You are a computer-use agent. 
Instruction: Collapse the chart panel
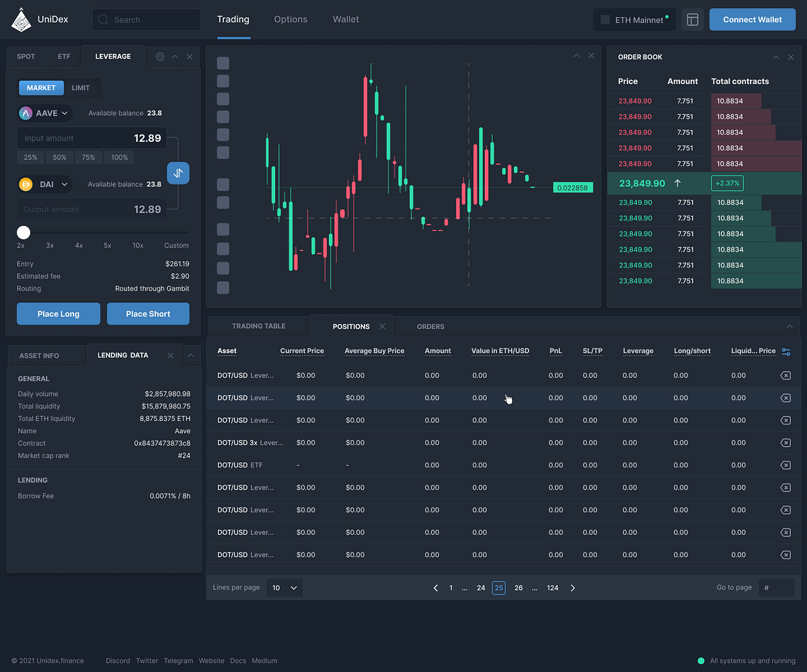click(576, 56)
